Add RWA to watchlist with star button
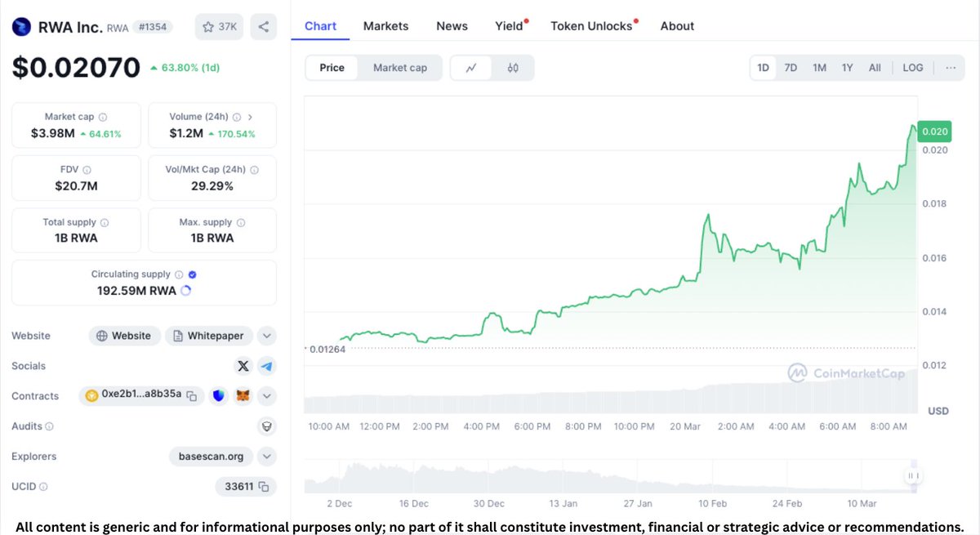Image resolution: width=980 pixels, height=535 pixels. click(219, 27)
